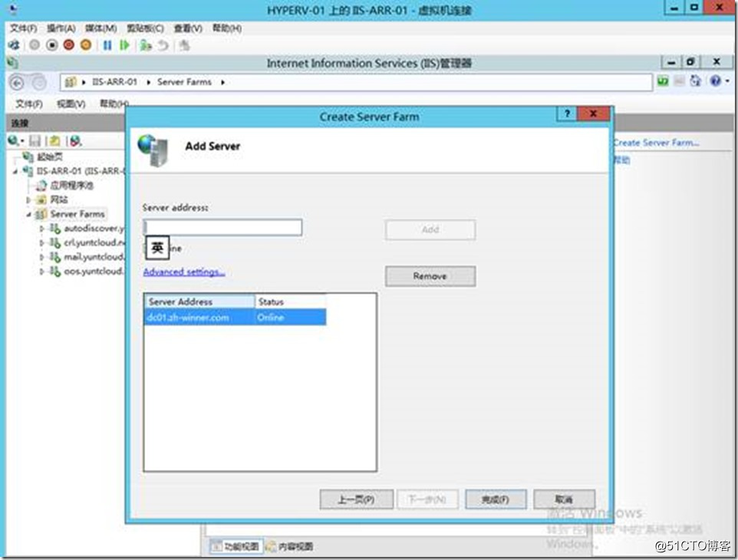Open IIS Manager home icon
The width and height of the screenshot is (738, 560).
[x=695, y=81]
